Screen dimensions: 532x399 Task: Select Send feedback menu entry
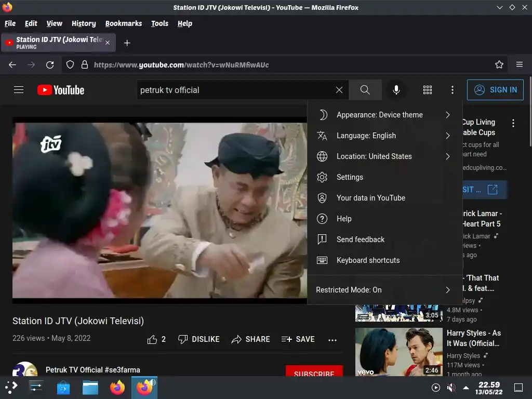[x=384, y=239]
